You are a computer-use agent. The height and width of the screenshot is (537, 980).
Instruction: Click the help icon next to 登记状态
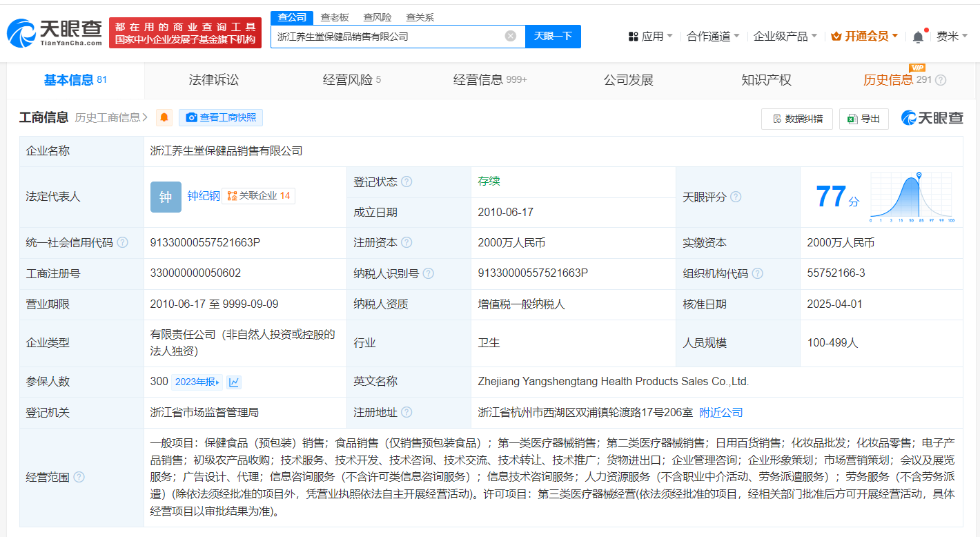406,182
